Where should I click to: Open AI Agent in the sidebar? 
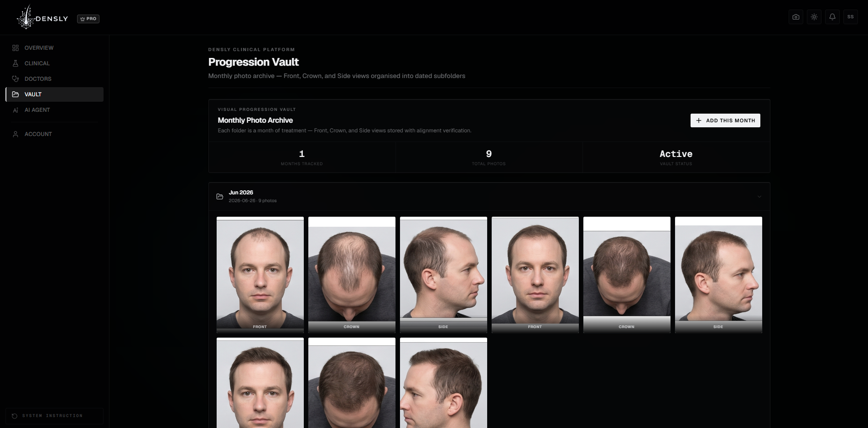point(55,110)
